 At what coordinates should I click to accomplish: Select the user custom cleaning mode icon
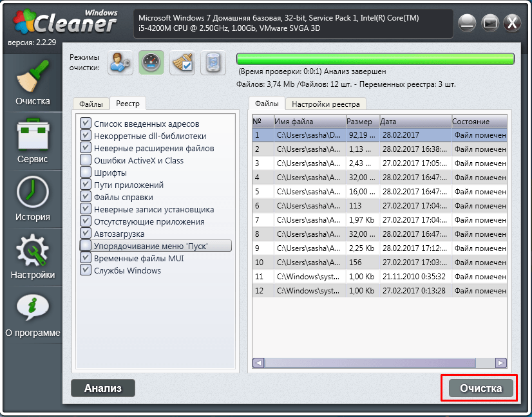pos(120,62)
